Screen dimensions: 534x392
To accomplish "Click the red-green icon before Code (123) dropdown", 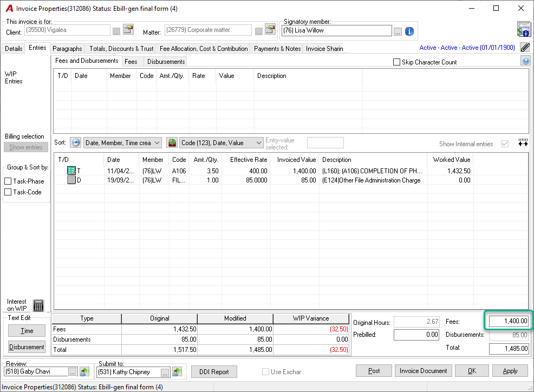I will click(172, 142).
